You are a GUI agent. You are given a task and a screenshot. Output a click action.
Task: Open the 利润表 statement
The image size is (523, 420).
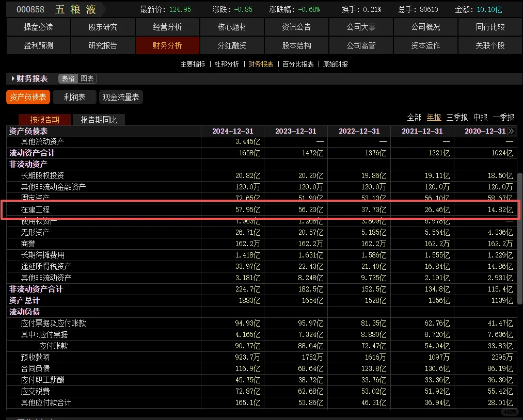75,97
